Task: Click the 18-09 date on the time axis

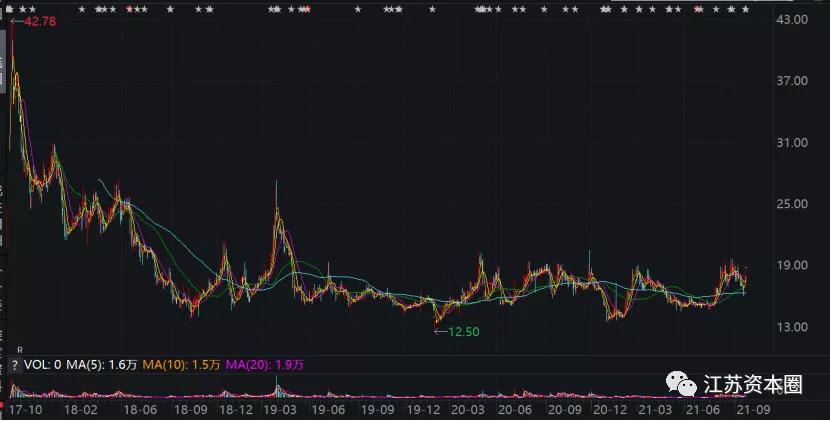Action: (x=191, y=410)
